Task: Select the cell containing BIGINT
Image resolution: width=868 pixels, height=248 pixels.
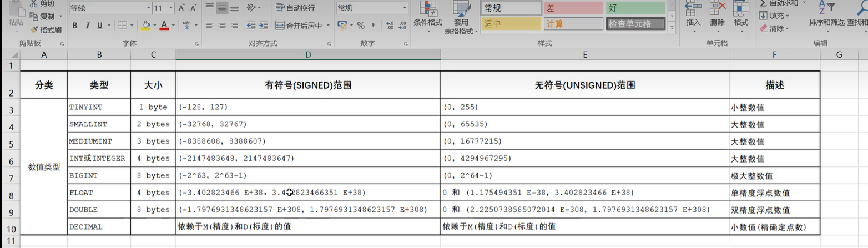Action: click(99, 175)
